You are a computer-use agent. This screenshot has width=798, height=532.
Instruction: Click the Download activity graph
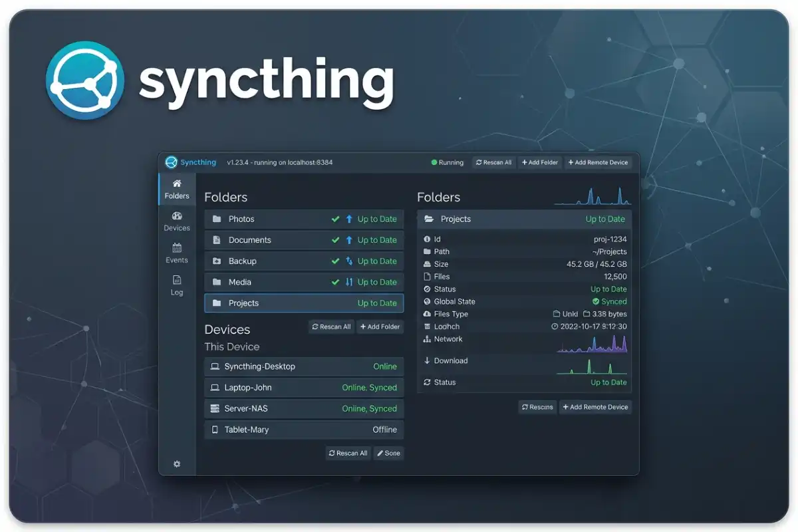tap(593, 366)
